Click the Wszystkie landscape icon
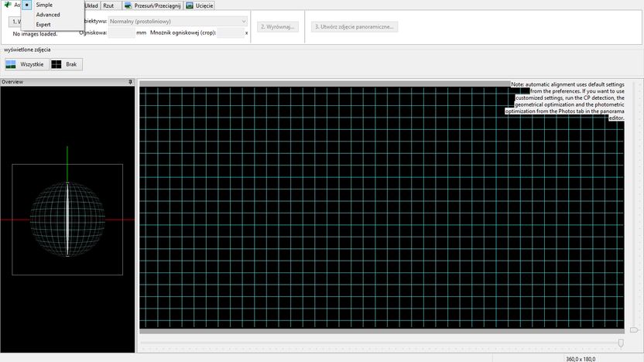 pos(11,64)
